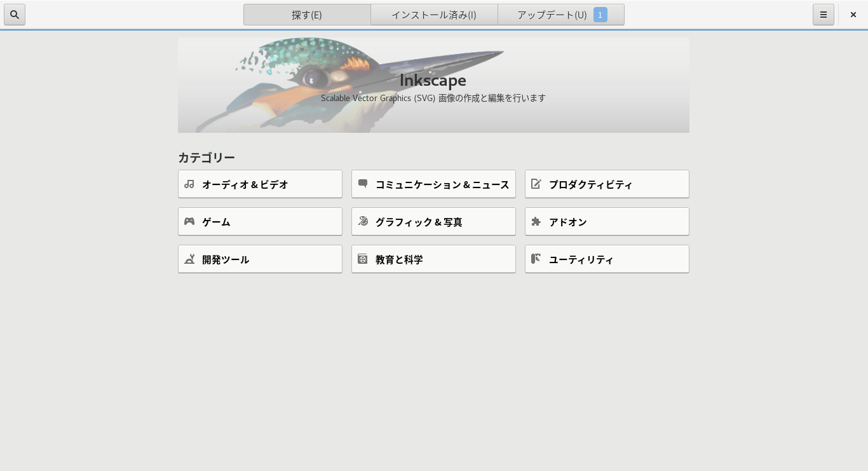
Task: Click the excavator icon for 開発ツール
Action: click(189, 259)
